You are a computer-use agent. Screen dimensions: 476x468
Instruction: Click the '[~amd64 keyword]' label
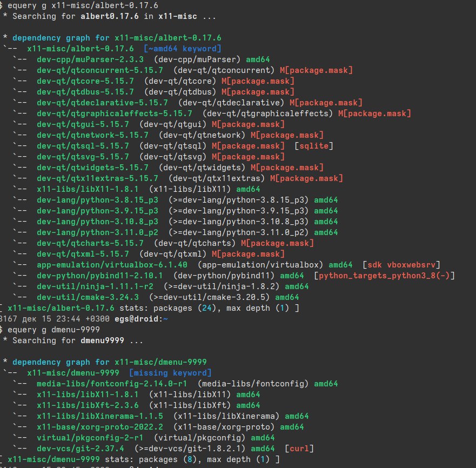tap(183, 49)
